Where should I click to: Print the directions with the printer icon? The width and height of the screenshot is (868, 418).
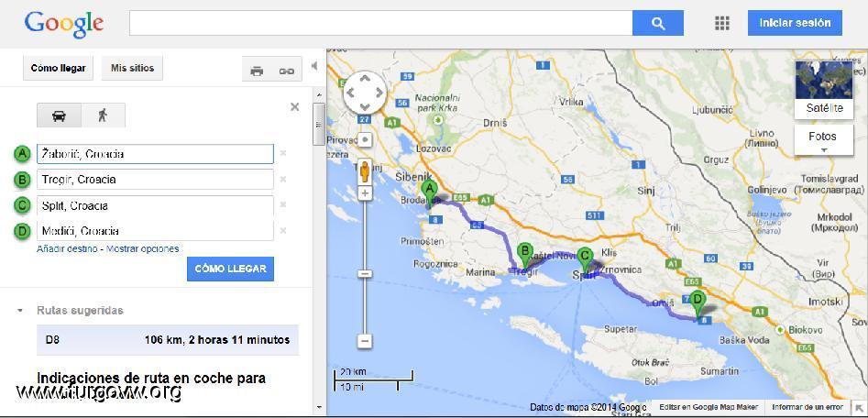[257, 71]
